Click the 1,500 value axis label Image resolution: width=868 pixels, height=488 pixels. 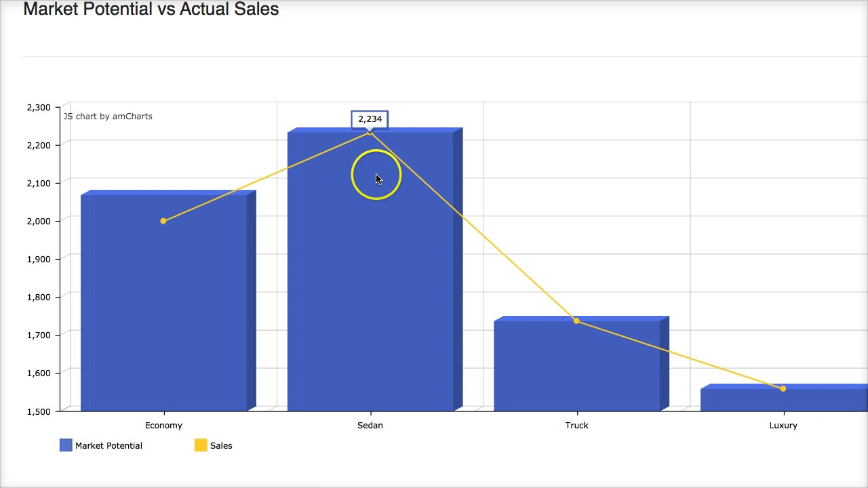pos(39,411)
